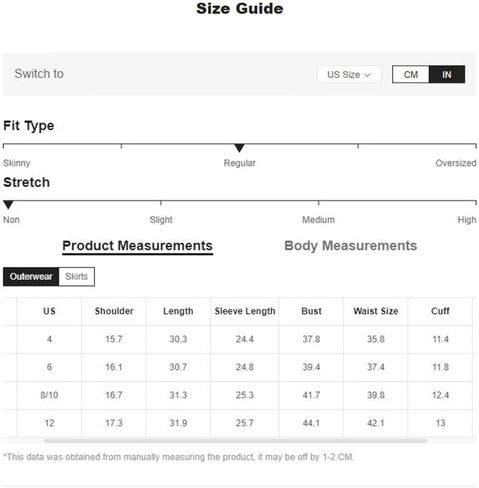Click the table's horizontal scrollbar
Viewport: 479px width, 488px height.
[235, 441]
